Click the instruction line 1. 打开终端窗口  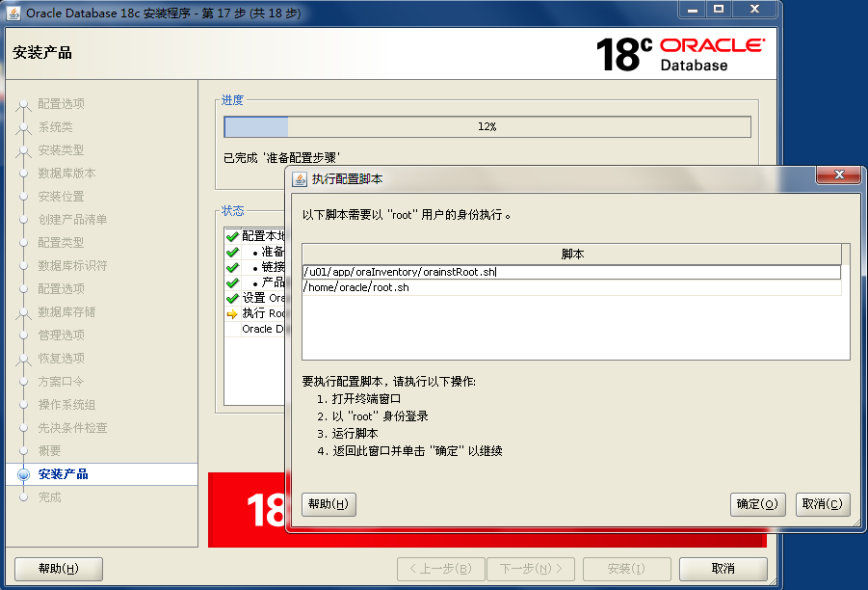coord(358,399)
